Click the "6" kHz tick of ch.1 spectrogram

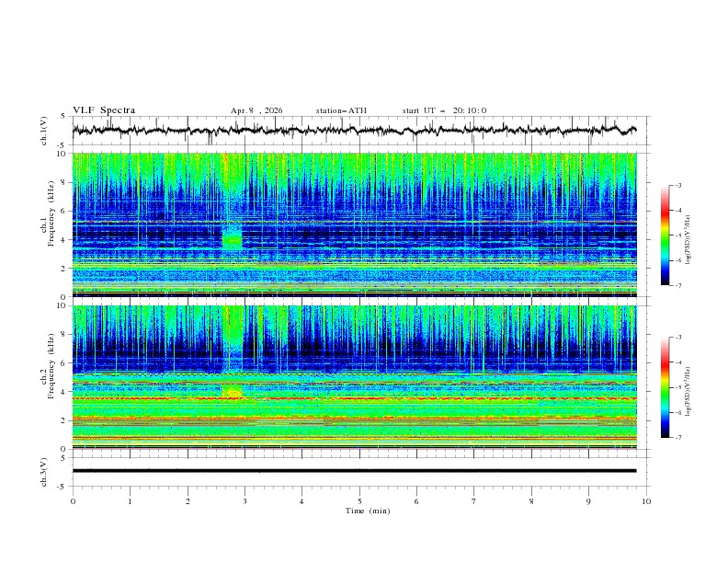[x=65, y=212]
